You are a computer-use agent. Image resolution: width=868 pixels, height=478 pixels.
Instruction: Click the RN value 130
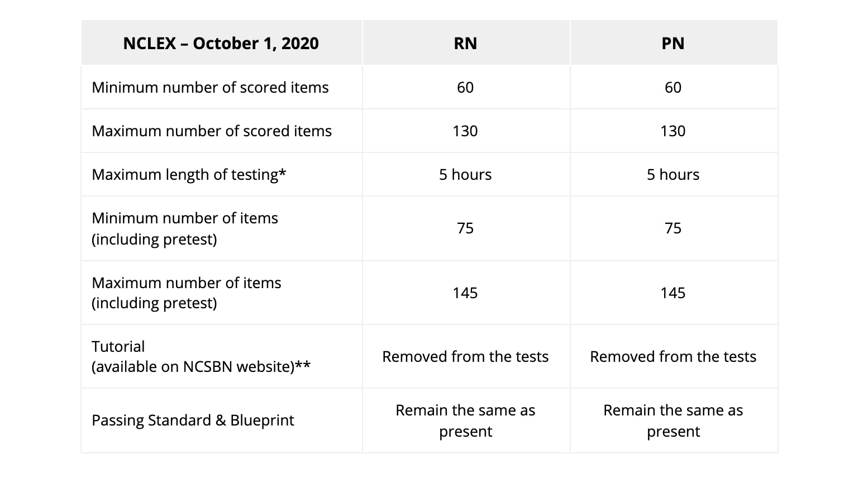coord(465,131)
